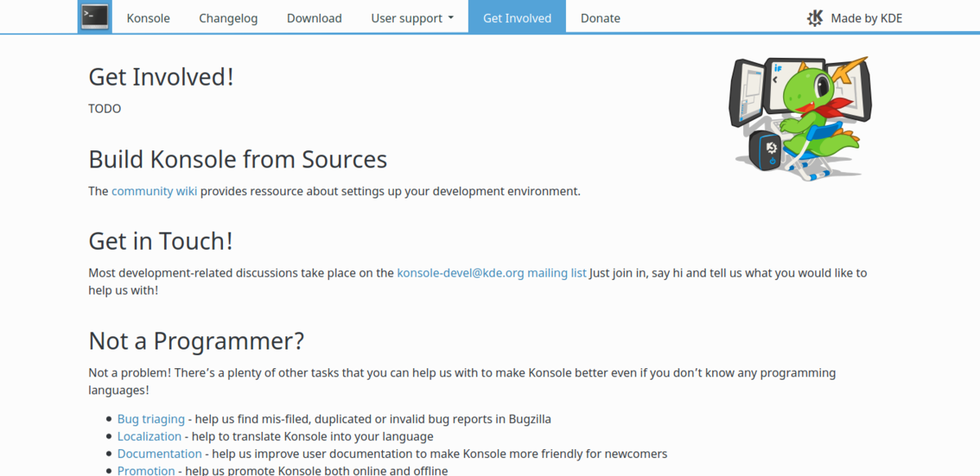This screenshot has height=476, width=980.
Task: Click the Konsole terminal logo icon
Action: 94,17
